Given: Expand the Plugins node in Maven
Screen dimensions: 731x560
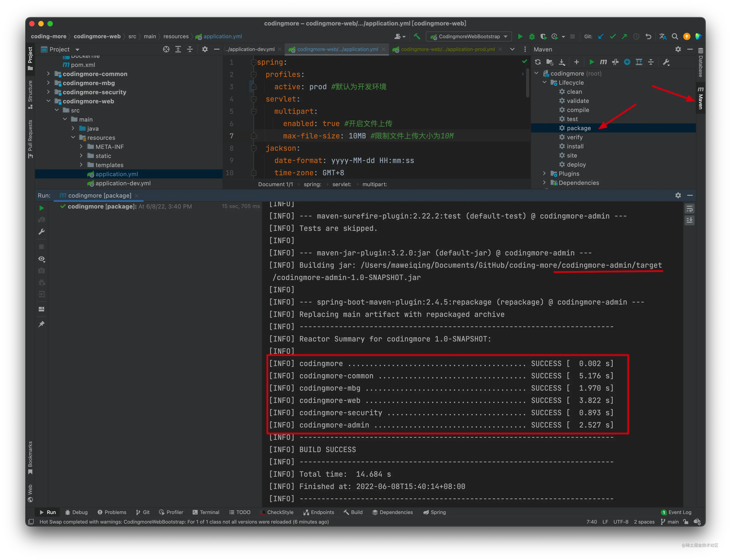Looking at the screenshot, I should pyautogui.click(x=544, y=173).
